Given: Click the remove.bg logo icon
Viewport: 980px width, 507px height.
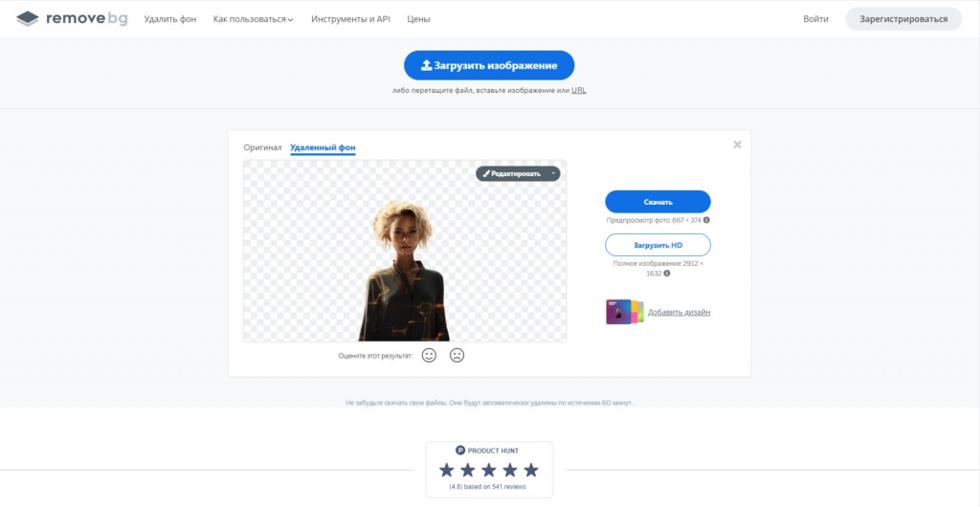Looking at the screenshot, I should 28,19.
